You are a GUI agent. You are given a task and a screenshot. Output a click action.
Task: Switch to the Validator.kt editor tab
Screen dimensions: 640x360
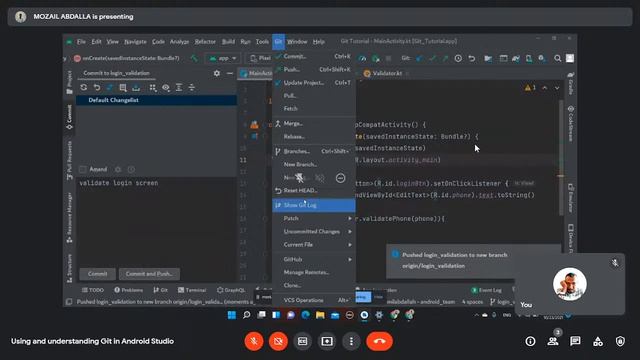click(383, 73)
